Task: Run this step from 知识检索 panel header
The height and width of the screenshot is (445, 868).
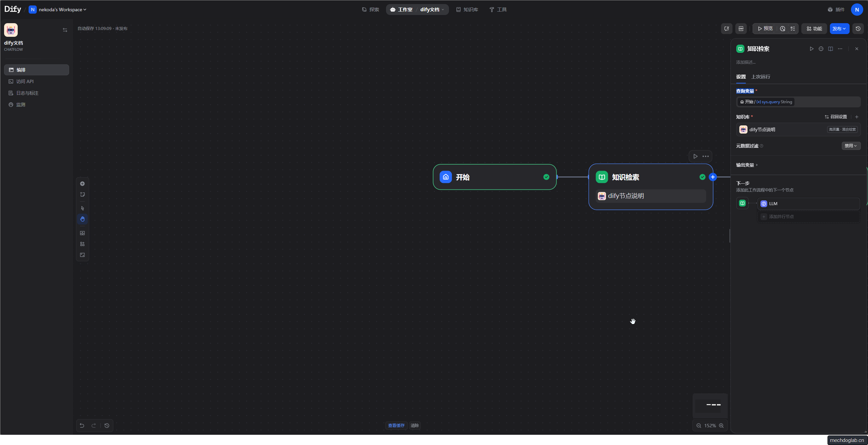Action: click(x=811, y=49)
